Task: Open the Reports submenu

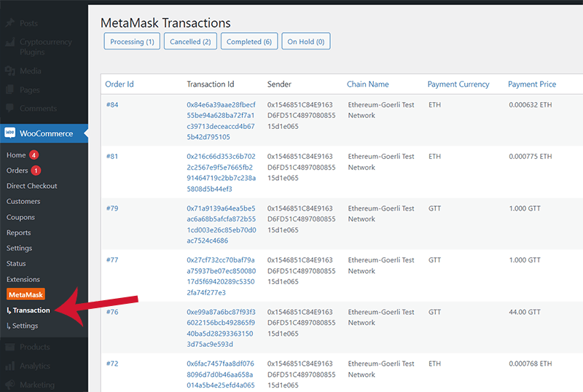Action: point(19,232)
